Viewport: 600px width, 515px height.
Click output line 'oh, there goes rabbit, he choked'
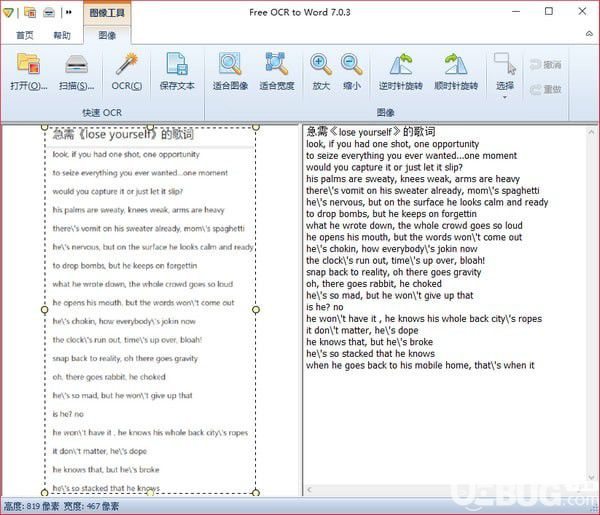[374, 284]
